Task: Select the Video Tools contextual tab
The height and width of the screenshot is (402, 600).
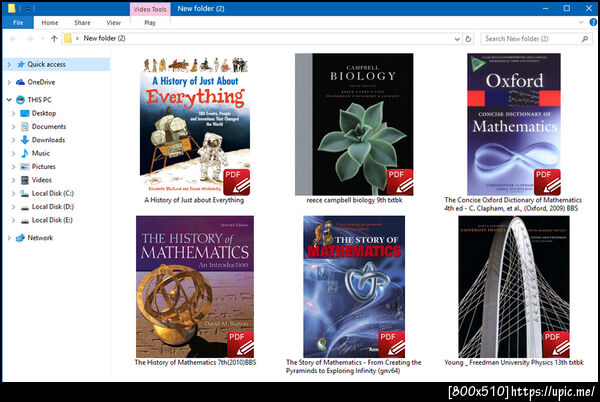Action: pos(150,9)
